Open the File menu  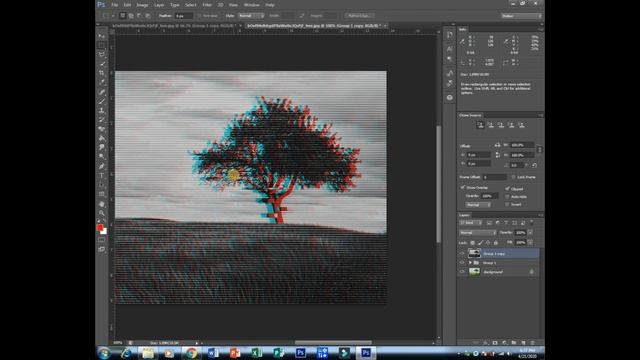pyautogui.click(x=115, y=5)
